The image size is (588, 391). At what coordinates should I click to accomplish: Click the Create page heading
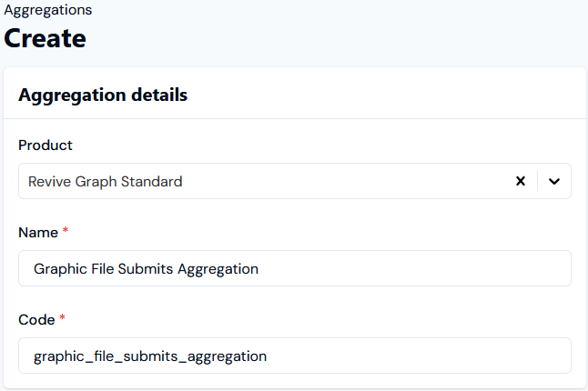point(46,38)
